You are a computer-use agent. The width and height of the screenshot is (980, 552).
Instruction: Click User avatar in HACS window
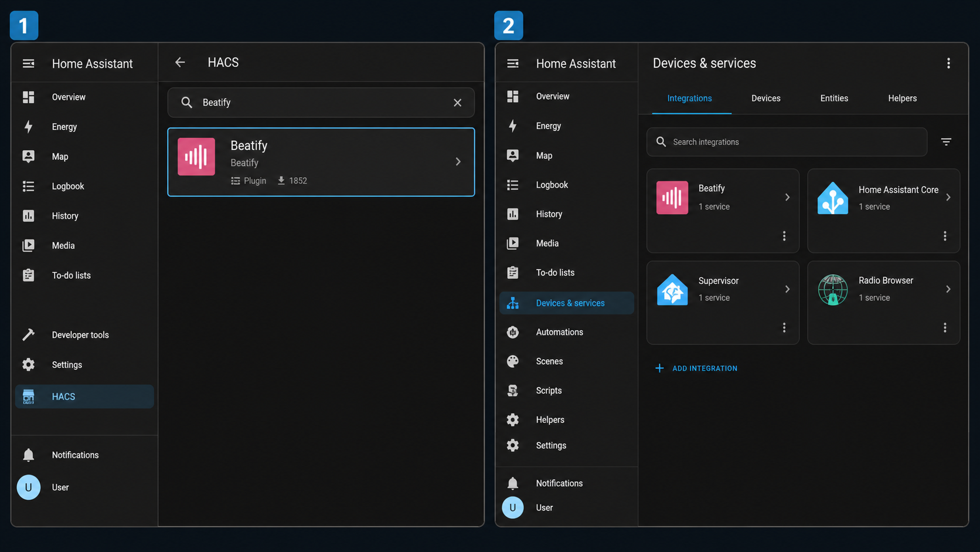coord(28,487)
